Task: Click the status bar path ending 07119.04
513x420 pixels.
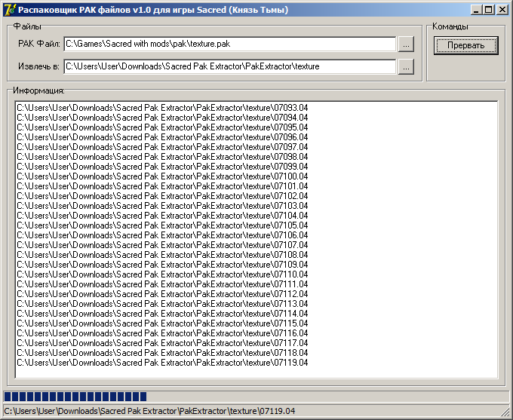Action: click(149, 411)
